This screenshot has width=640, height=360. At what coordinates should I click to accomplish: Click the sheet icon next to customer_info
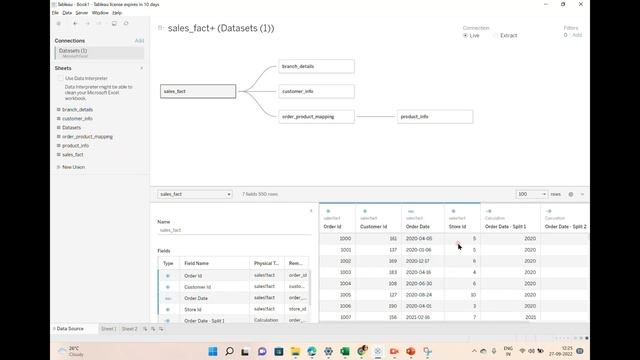(58, 118)
